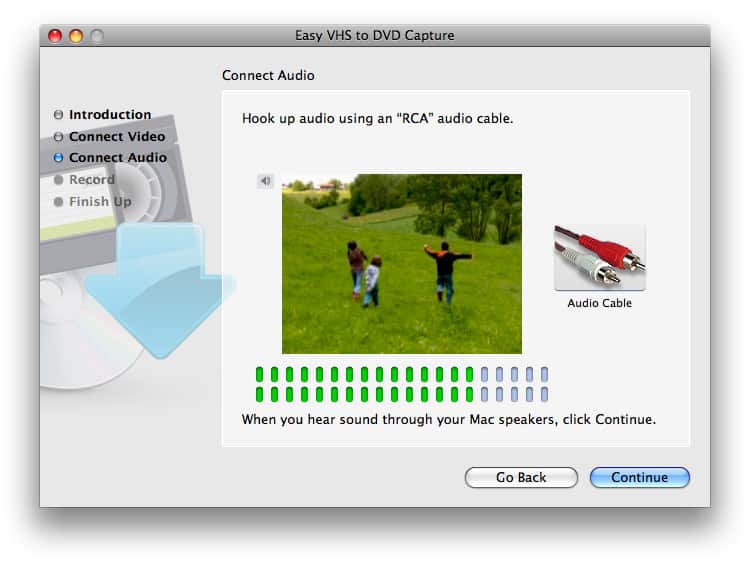This screenshot has width=750, height=562.
Task: Click the "Hook up audio using" instruction text
Action: [377, 118]
